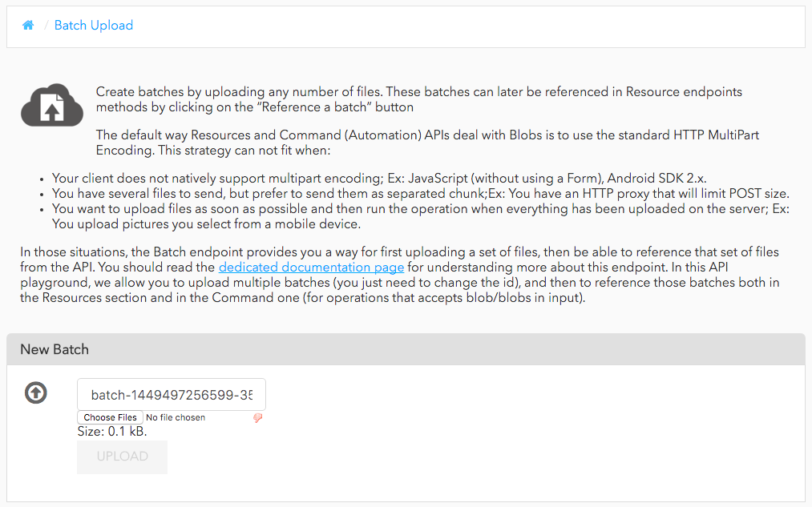The width and height of the screenshot is (812, 507).
Task: Open the dedicated documentation page link
Action: [x=311, y=268]
